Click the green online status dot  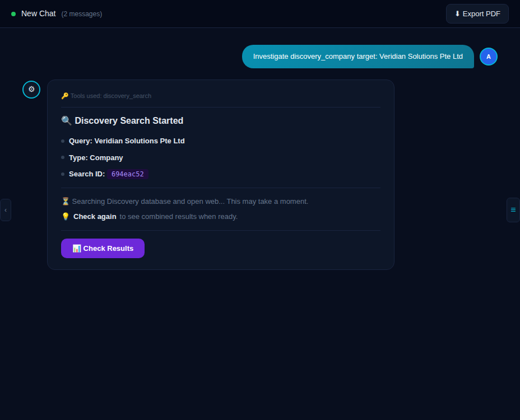point(13,14)
